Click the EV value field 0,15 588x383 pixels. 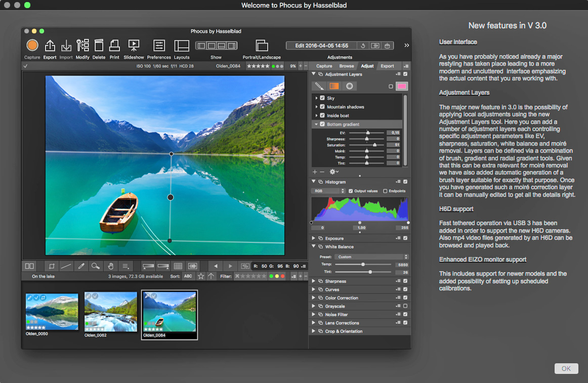point(393,133)
